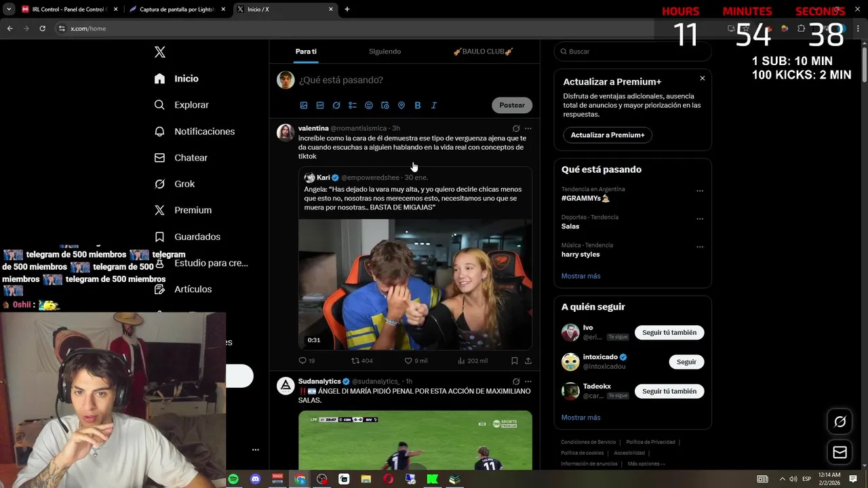This screenshot has width=868, height=488.
Task: Click Mostrar más under trends
Action: pos(581,276)
